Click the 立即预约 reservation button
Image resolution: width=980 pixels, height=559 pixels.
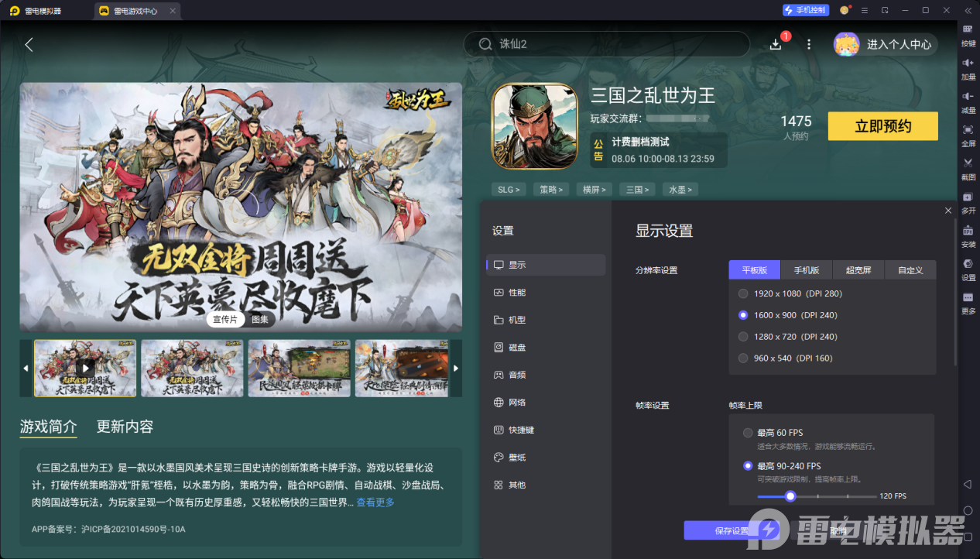882,125
